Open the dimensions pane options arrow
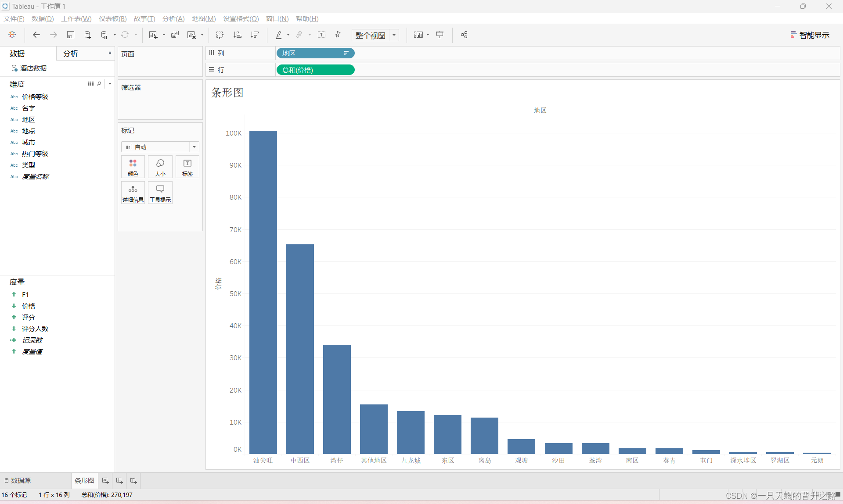This screenshot has width=843, height=504. pyautogui.click(x=110, y=83)
